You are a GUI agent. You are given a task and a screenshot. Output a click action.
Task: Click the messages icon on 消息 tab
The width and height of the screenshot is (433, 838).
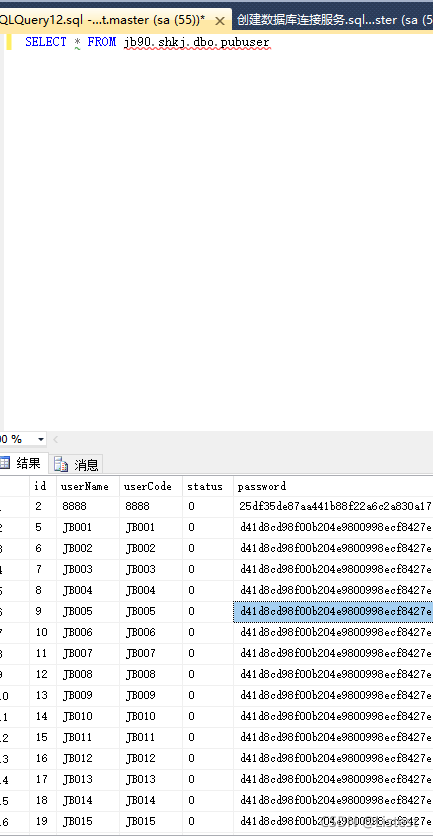click(x=61, y=464)
